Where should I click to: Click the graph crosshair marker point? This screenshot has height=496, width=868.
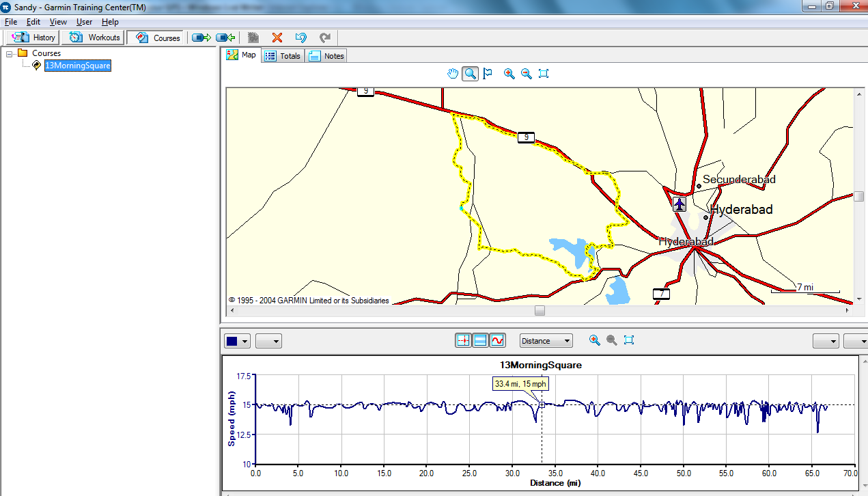coord(542,404)
